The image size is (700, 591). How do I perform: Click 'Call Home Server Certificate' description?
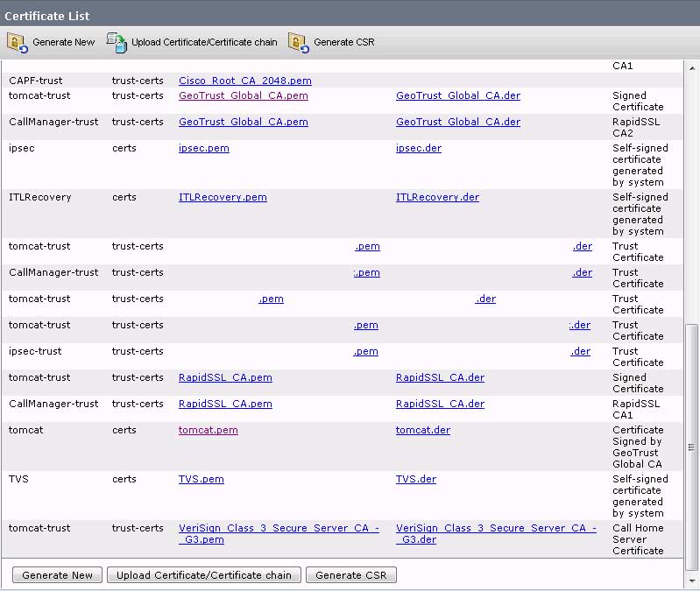[638, 539]
